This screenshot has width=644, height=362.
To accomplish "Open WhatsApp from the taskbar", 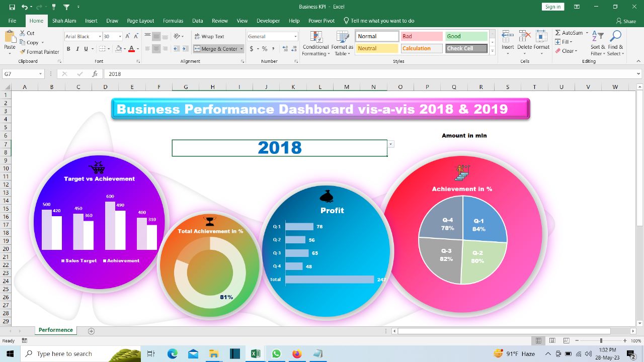I will 276,353.
